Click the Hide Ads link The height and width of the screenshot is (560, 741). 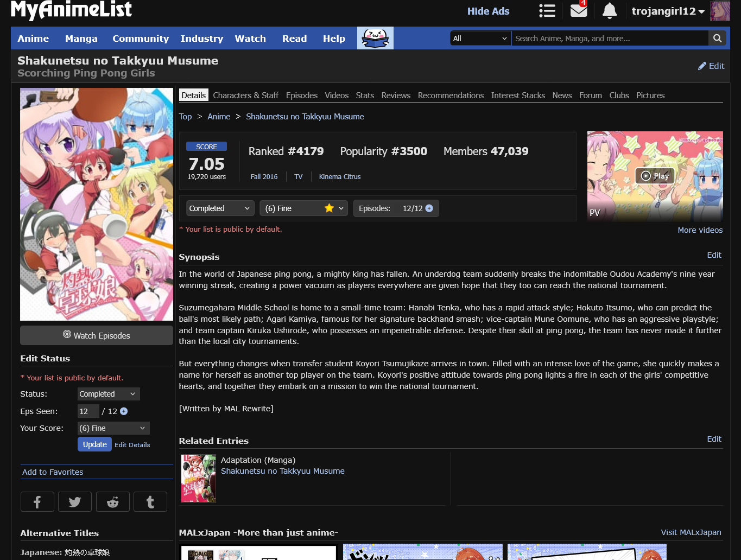click(x=488, y=11)
